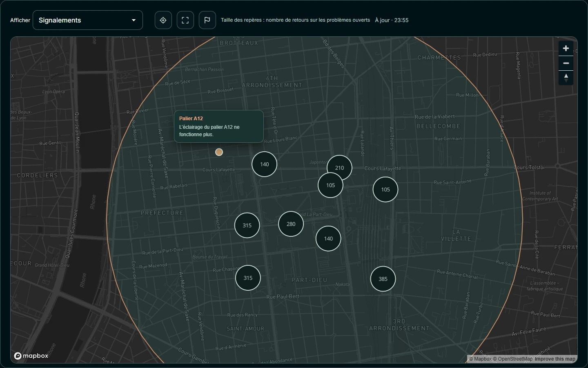Select the 315 marker near Rue Chaponnay
This screenshot has height=368, width=588.
(x=248, y=278)
